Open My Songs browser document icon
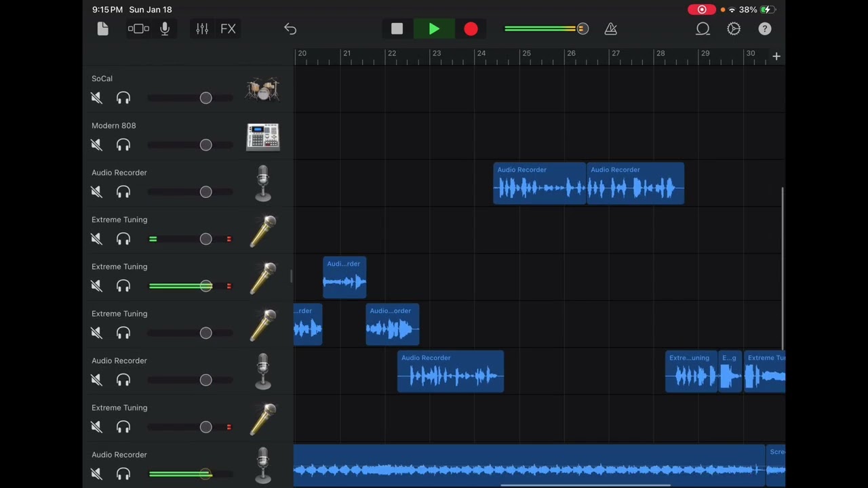This screenshot has height=488, width=868. [x=102, y=28]
